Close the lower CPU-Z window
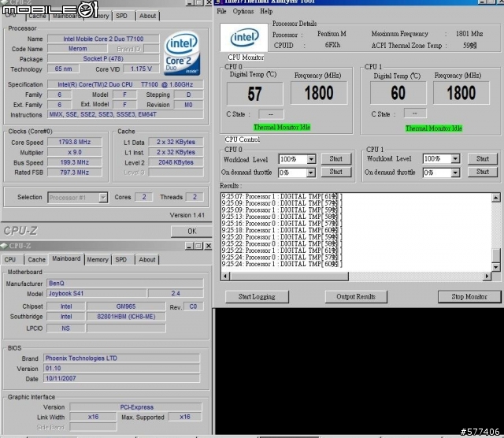Viewport: 504px width, 438px height. pyautogui.click(x=208, y=246)
